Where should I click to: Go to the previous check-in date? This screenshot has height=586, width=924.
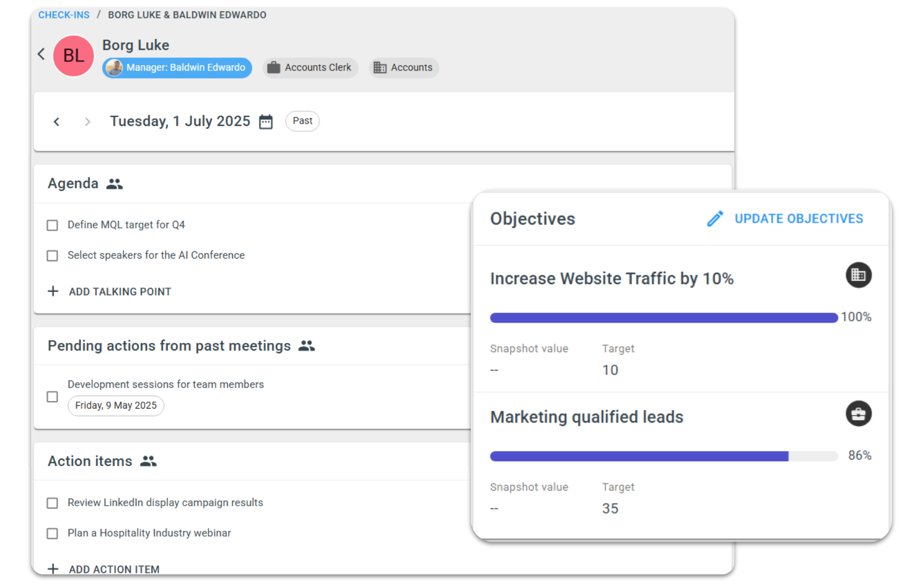pyautogui.click(x=56, y=122)
